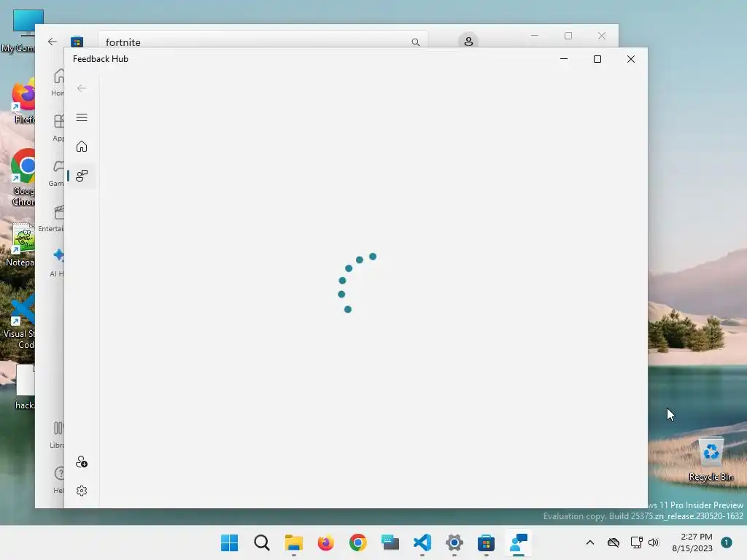Select the Recycle Bin desktop icon

tap(711, 460)
